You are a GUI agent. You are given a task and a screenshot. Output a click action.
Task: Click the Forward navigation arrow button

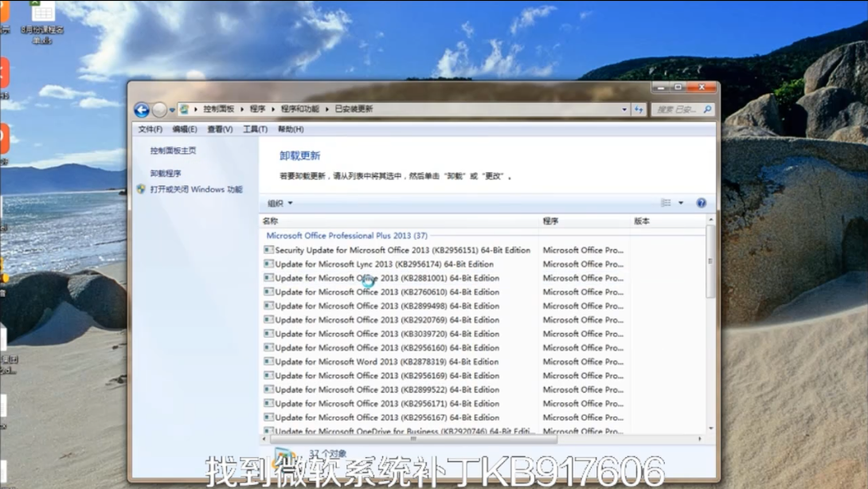159,110
